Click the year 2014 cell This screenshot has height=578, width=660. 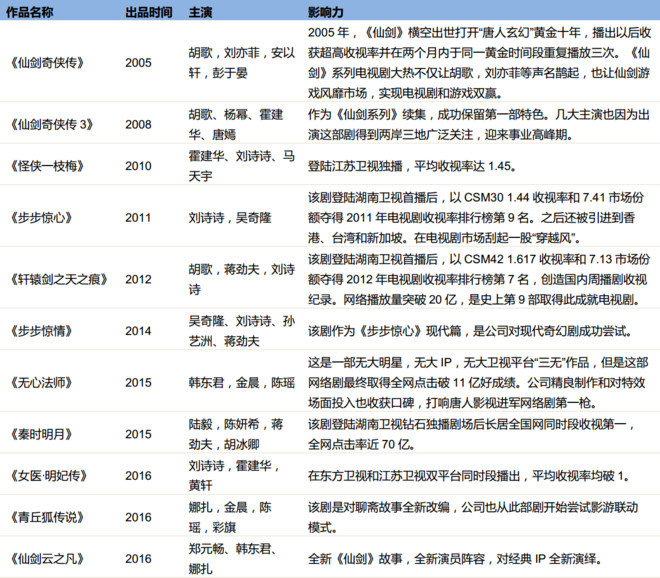pyautogui.click(x=138, y=331)
